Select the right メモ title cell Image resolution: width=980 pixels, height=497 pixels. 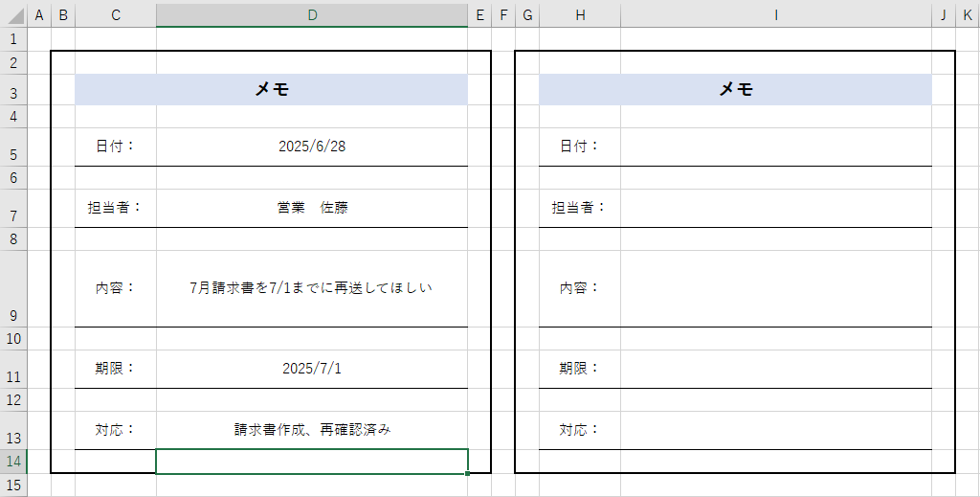point(735,89)
